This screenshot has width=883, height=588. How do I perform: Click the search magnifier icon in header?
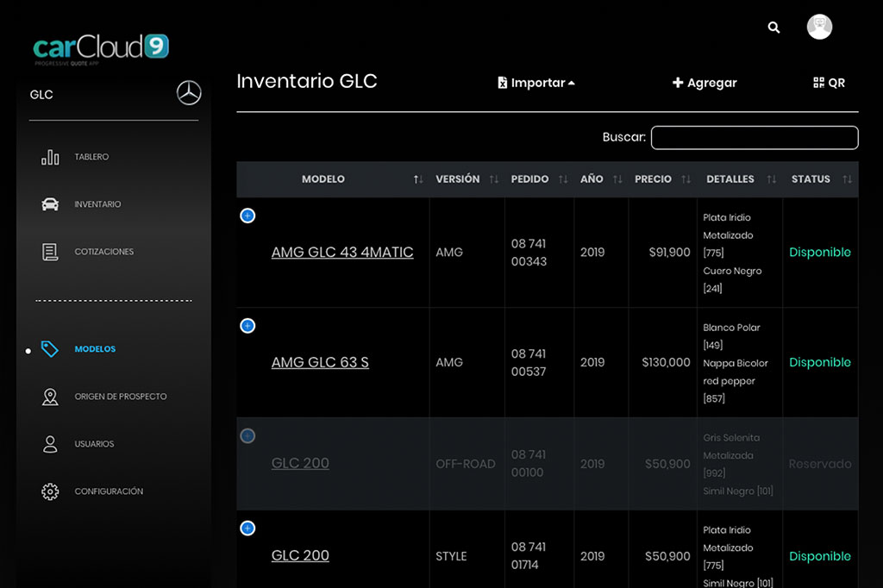click(x=773, y=28)
